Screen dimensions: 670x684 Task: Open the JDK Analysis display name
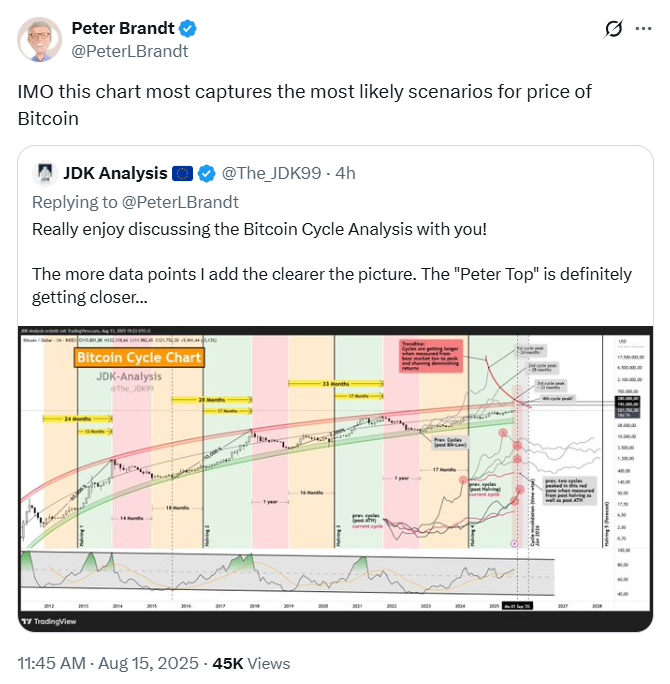[x=116, y=174]
